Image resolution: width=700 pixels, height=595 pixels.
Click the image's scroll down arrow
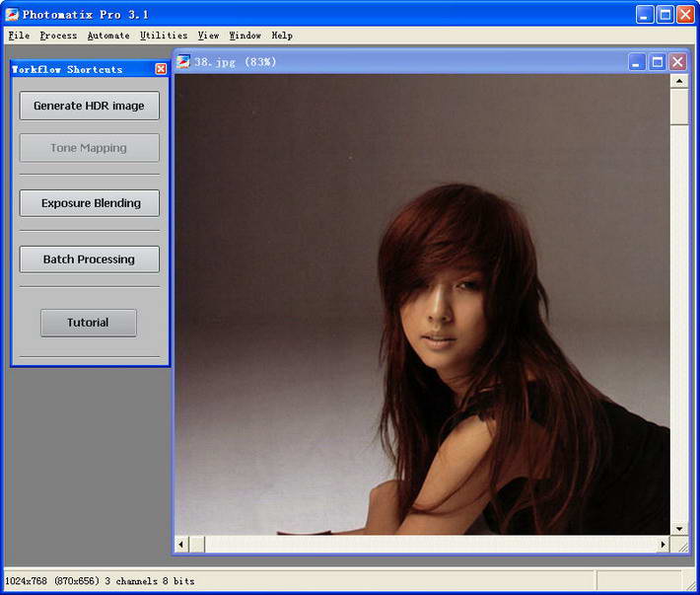(678, 529)
